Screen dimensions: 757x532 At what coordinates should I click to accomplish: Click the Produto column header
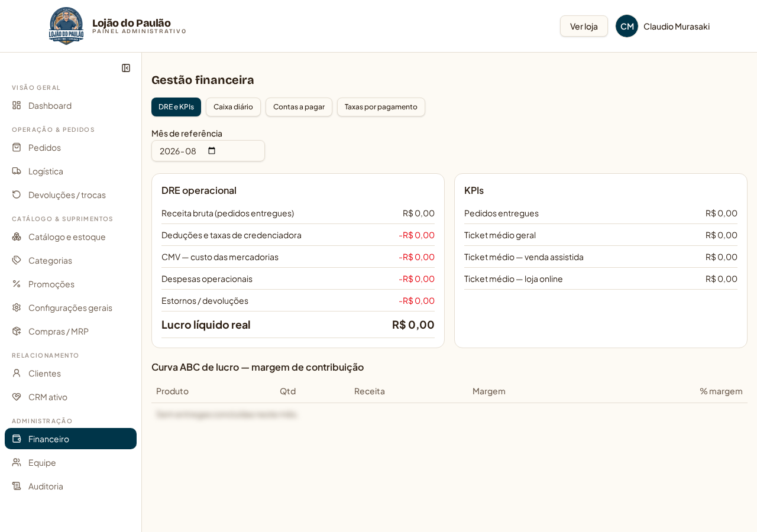(x=172, y=391)
